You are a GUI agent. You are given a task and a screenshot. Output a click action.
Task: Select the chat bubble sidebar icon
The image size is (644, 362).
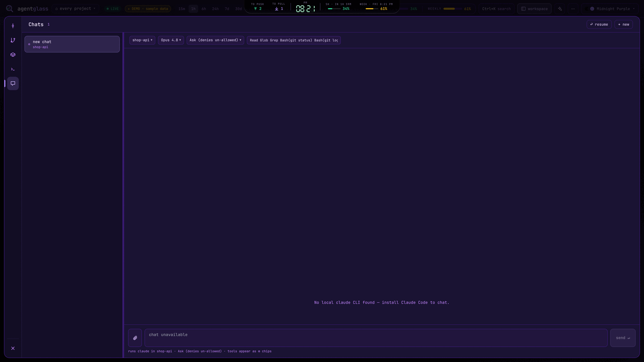coord(13,83)
